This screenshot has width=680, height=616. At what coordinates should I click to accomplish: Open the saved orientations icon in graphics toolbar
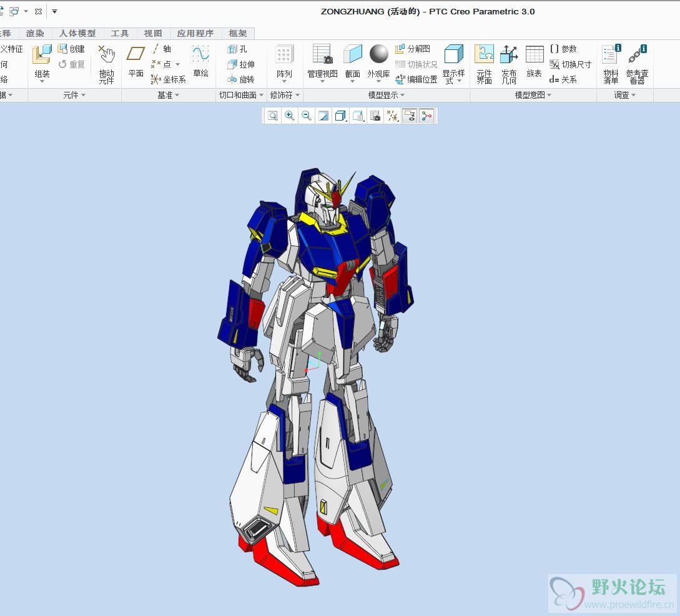pos(358,116)
